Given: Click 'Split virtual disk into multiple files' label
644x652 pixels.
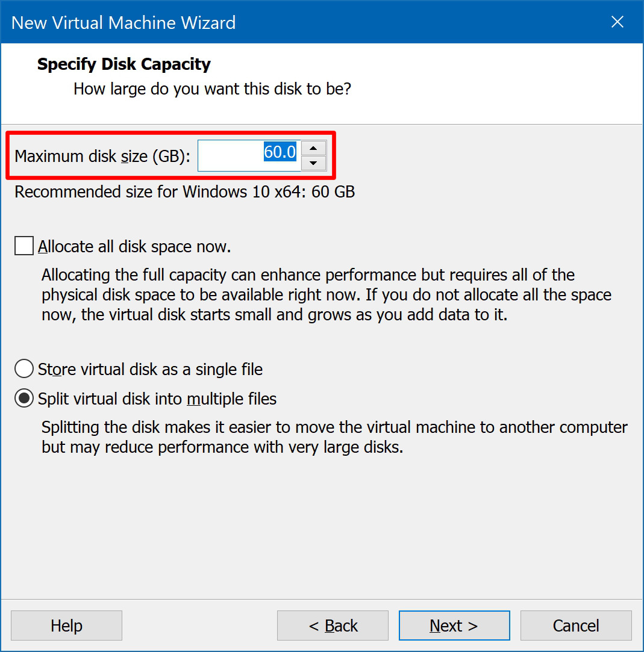Looking at the screenshot, I should click(157, 399).
